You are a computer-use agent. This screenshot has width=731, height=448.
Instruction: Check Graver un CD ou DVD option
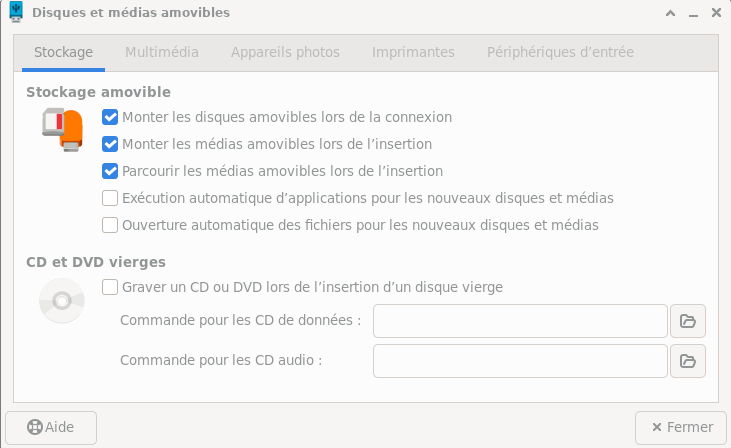(x=111, y=287)
